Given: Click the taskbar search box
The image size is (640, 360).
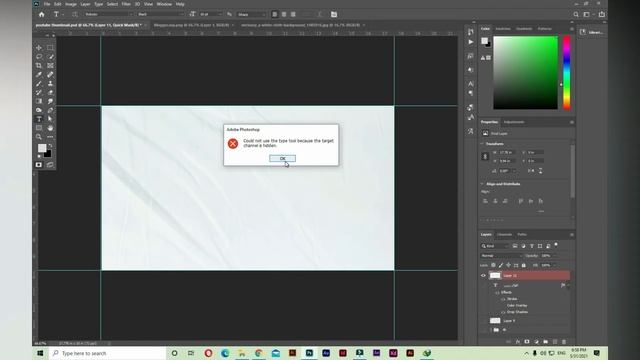Looking at the screenshot, I should [x=107, y=353].
